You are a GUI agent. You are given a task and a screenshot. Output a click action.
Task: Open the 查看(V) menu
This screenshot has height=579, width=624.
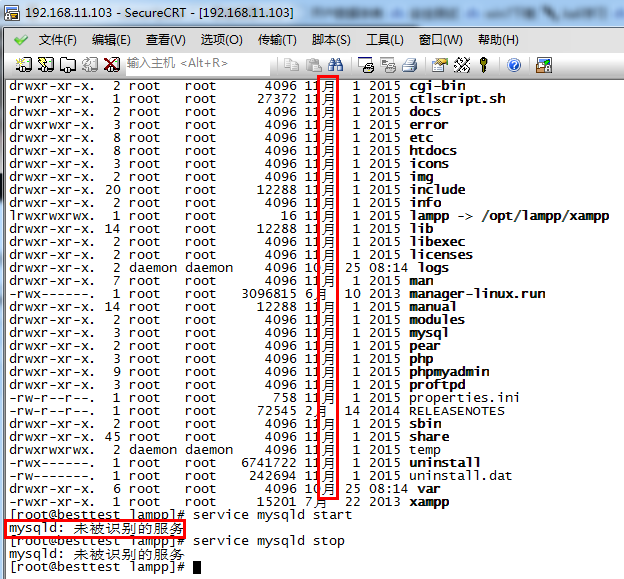pyautogui.click(x=166, y=40)
